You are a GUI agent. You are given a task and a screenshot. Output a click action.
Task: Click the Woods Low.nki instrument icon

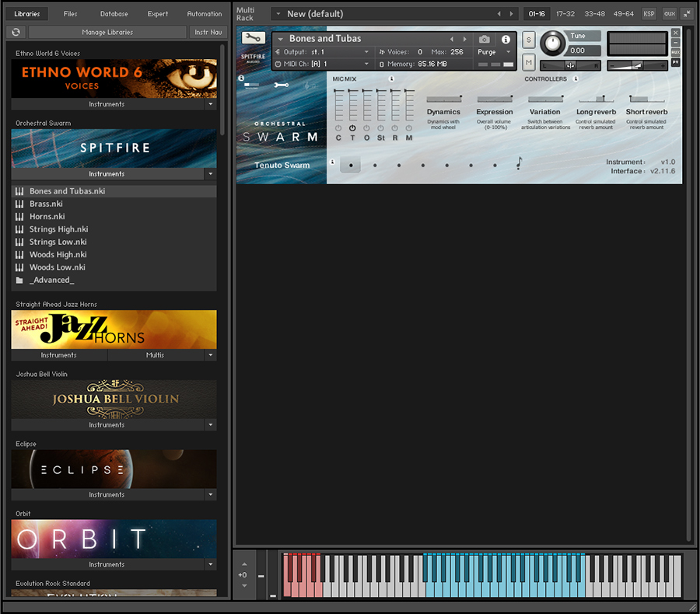point(19,267)
